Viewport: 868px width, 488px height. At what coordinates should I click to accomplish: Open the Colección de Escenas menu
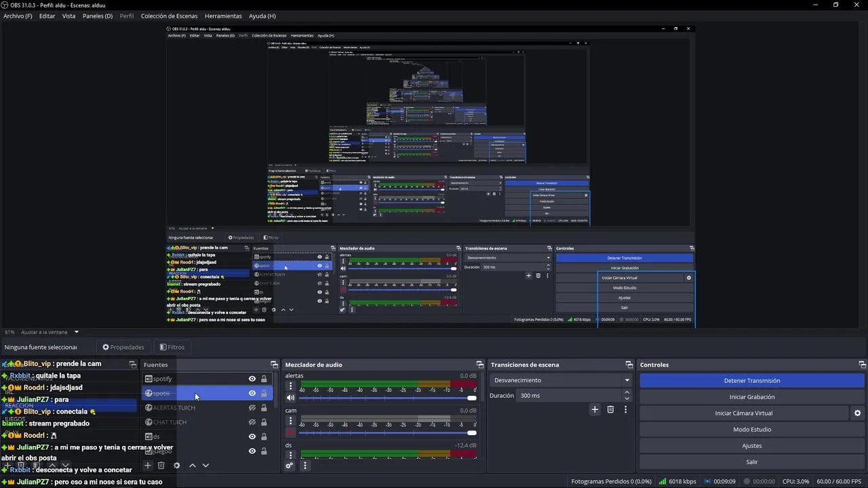tap(169, 16)
